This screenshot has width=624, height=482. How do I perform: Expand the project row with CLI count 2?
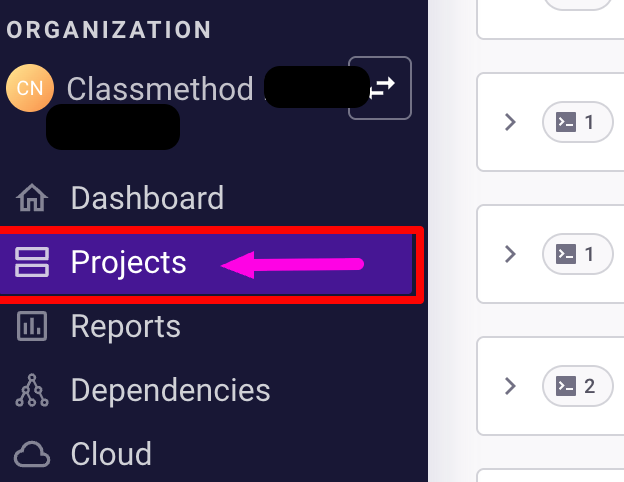(x=510, y=386)
